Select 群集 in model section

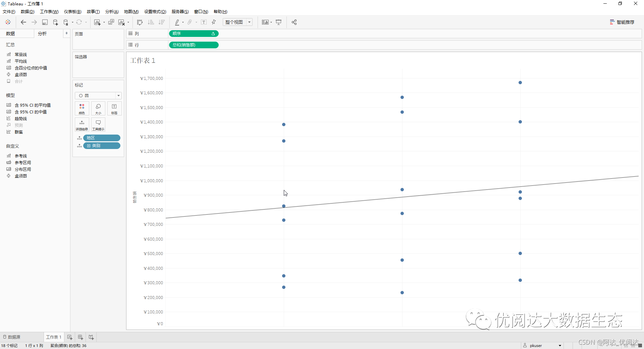19,132
